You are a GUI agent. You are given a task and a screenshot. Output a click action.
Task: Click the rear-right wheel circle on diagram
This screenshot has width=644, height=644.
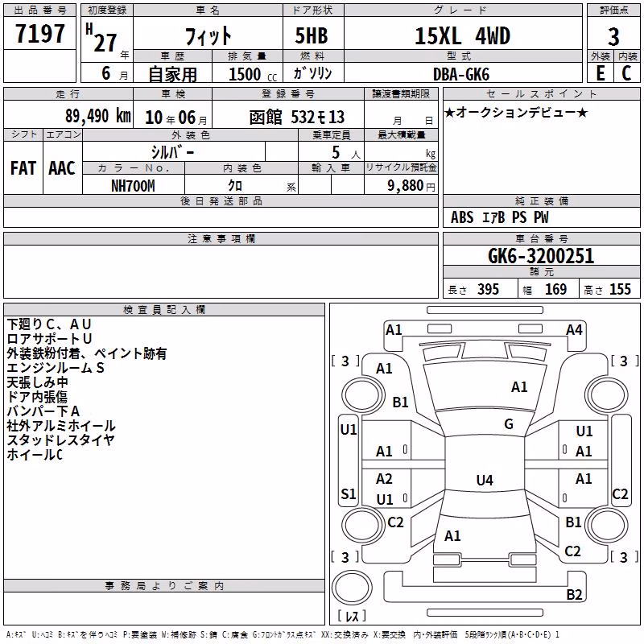tap(607, 525)
